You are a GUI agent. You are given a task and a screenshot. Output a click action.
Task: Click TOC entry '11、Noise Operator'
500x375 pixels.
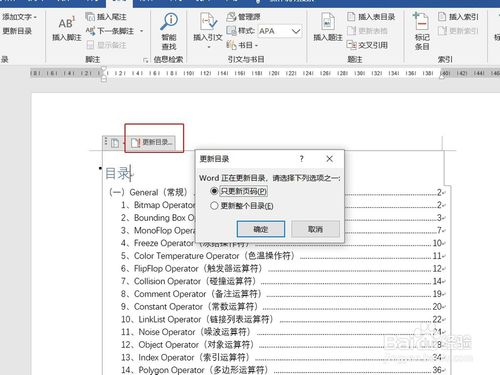(186, 332)
